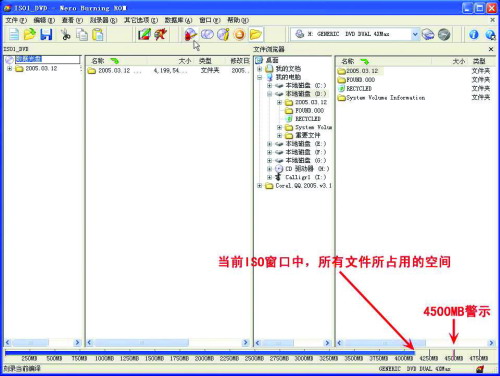
Task: Open the 刻录器 menu
Action: click(103, 20)
